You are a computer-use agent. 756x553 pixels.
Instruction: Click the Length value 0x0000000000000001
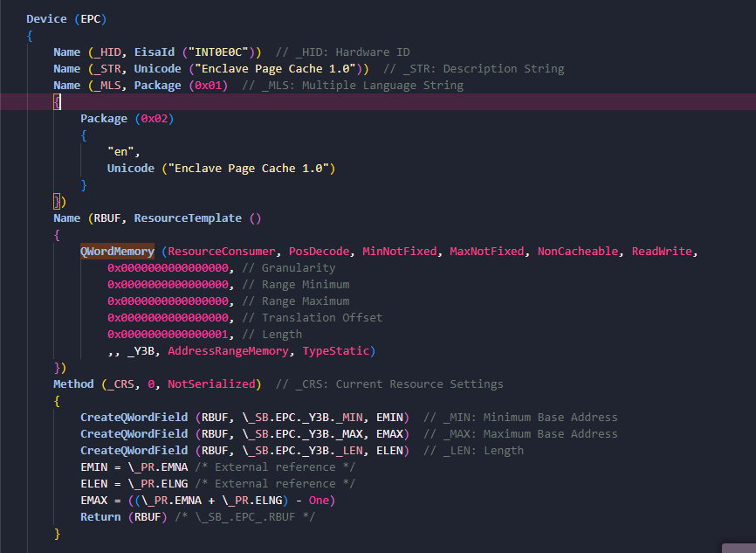[x=168, y=335]
